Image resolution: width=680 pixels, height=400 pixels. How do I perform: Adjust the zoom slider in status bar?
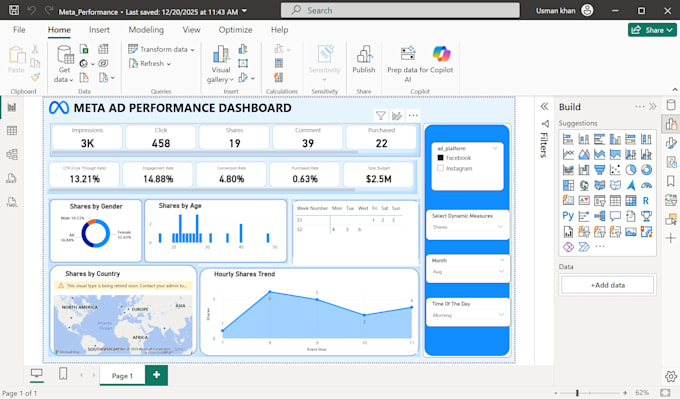[577, 393]
